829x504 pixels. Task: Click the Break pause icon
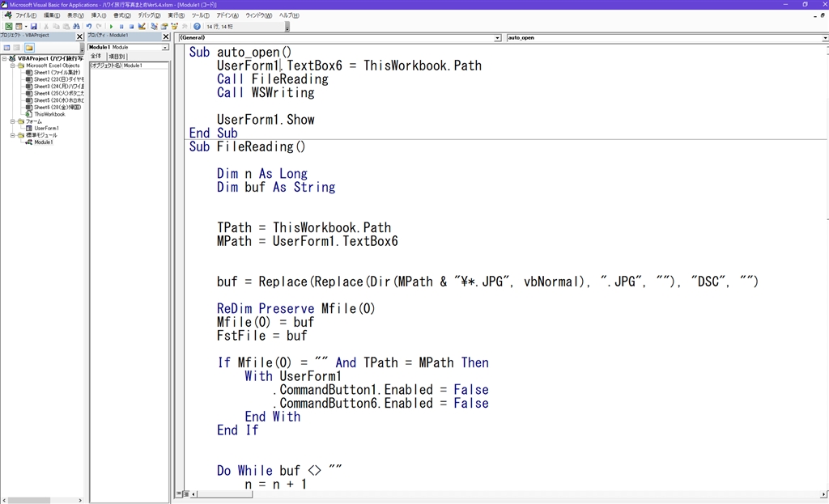[x=121, y=27]
